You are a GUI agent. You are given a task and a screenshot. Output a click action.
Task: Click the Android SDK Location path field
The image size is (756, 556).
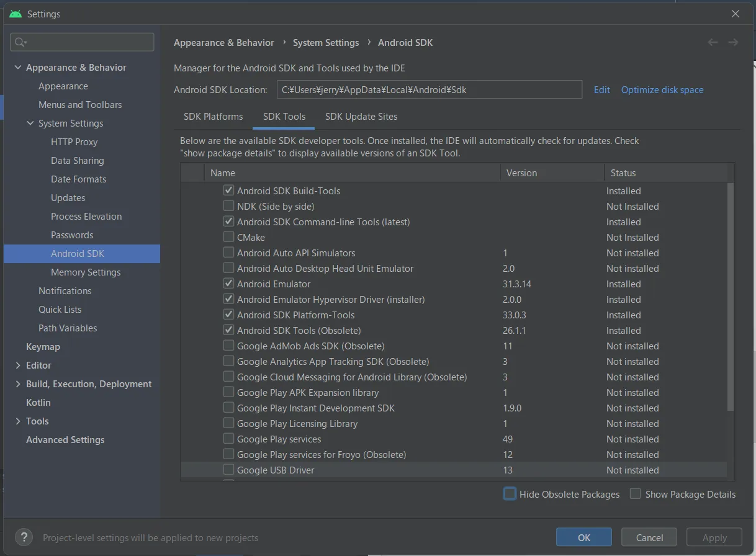point(430,89)
